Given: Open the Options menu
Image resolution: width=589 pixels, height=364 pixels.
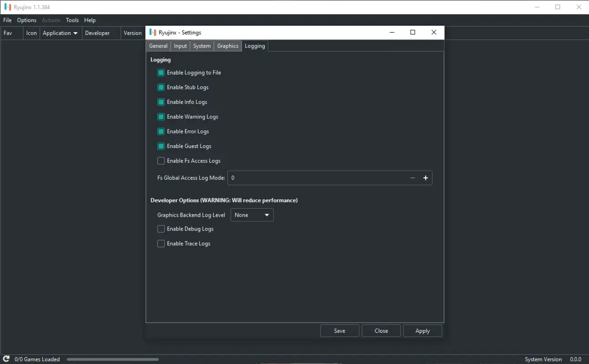Looking at the screenshot, I should [x=26, y=20].
